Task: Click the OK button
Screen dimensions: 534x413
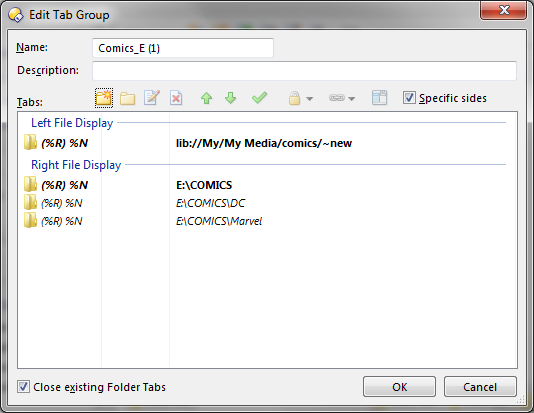Action: point(399,387)
